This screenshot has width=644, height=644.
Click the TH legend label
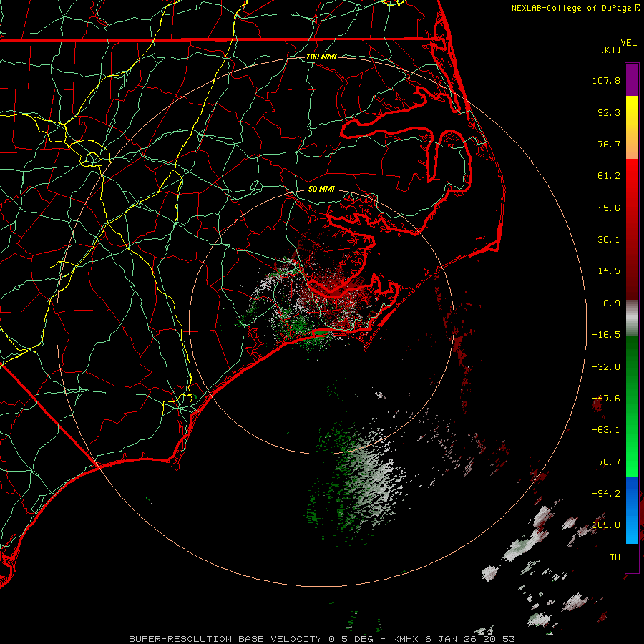(615, 557)
